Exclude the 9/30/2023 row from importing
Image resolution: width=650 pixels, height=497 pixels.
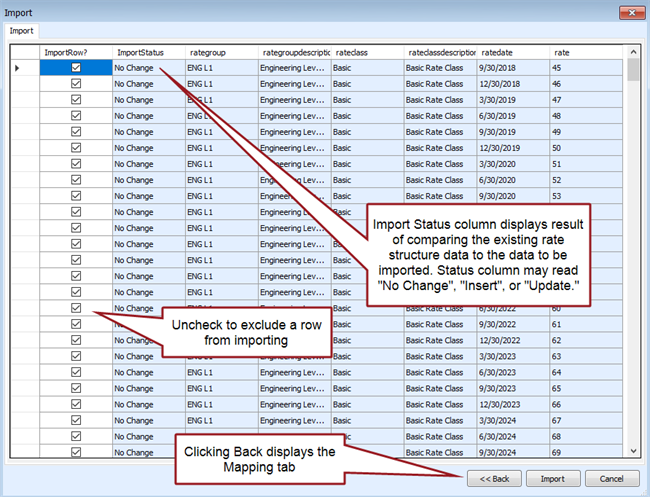(76, 388)
